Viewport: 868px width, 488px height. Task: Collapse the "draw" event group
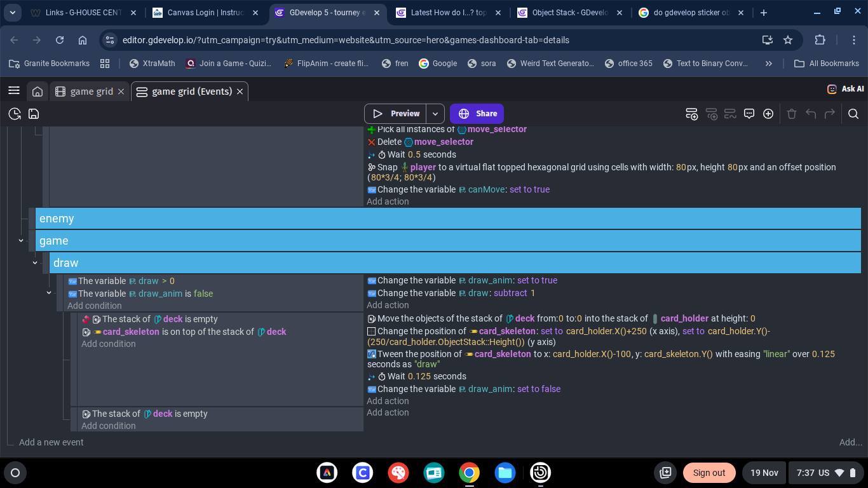[35, 263]
